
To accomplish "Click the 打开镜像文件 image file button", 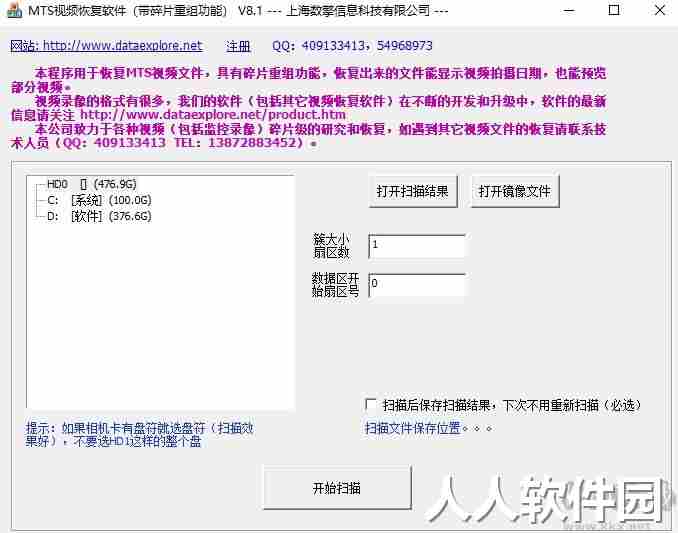I will 515,191.
